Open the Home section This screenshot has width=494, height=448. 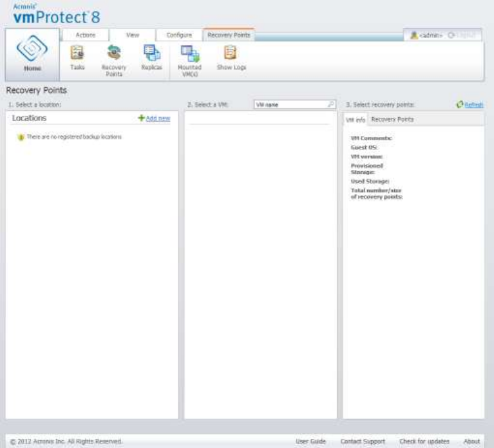(x=32, y=55)
